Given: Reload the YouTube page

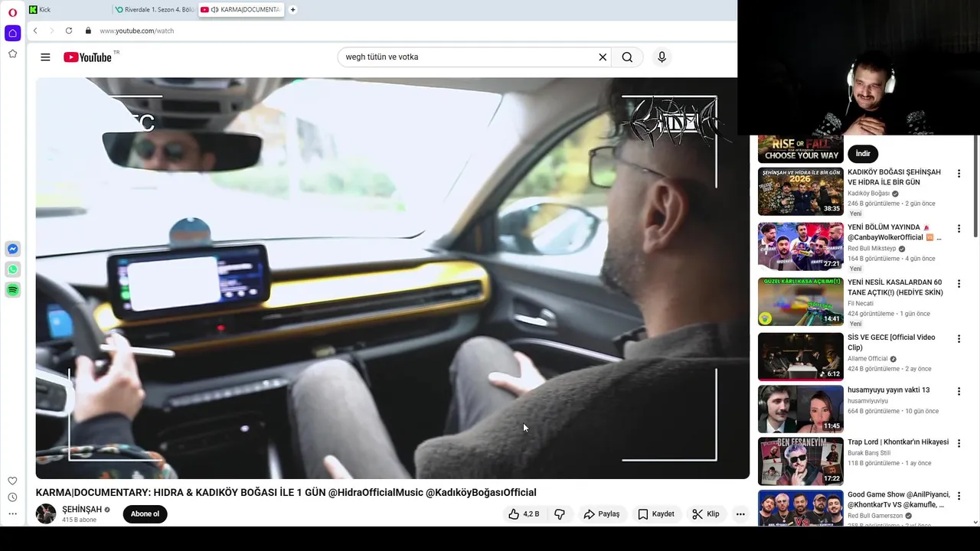Looking at the screenshot, I should point(69,31).
